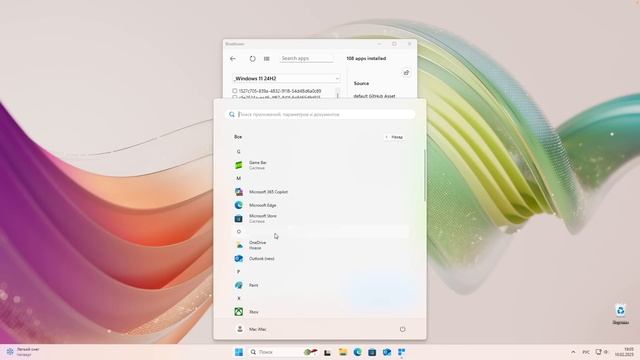Jump via the O letter header
The image size is (640, 360).
239,231
